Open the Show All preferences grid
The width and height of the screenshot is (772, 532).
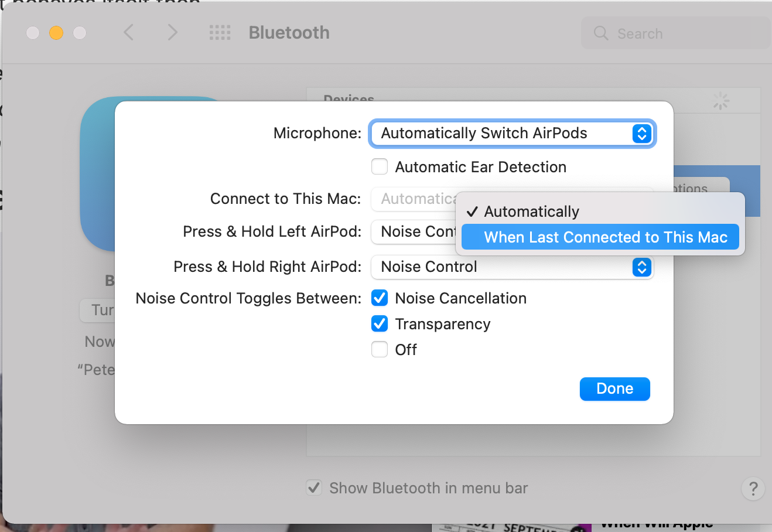pyautogui.click(x=220, y=32)
